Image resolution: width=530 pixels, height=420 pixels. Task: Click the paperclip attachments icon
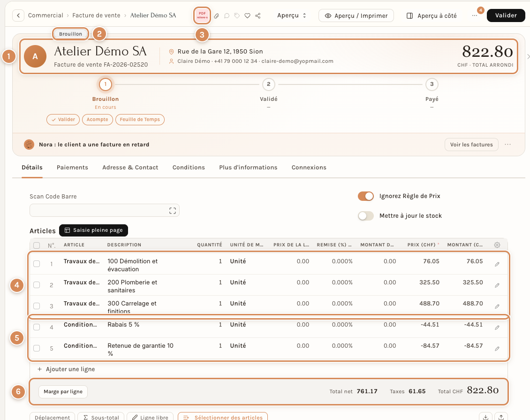(216, 16)
